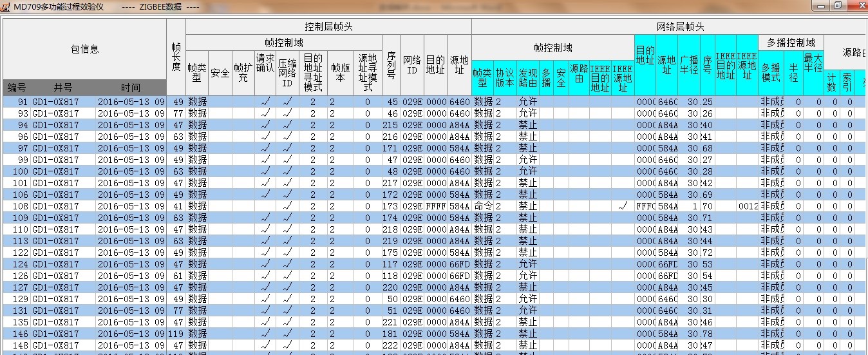
Task: Click the 多播控制域 group header
Action: (790, 43)
